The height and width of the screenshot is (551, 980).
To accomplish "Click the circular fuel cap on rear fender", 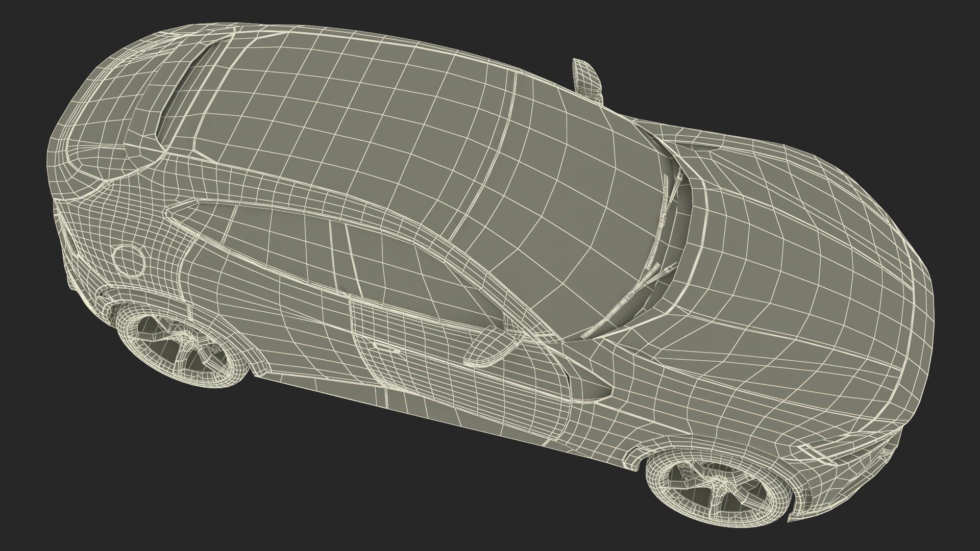I will (x=128, y=262).
